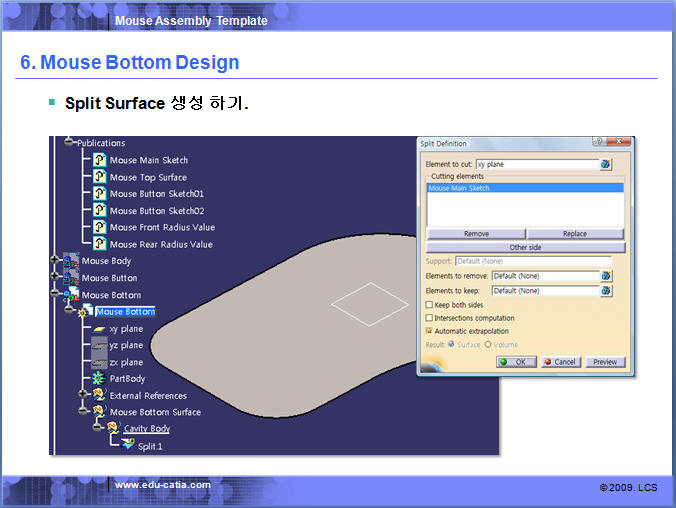Click the Mouse Top Surface publication icon
Image resolution: width=676 pixels, height=508 pixels.
click(99, 177)
